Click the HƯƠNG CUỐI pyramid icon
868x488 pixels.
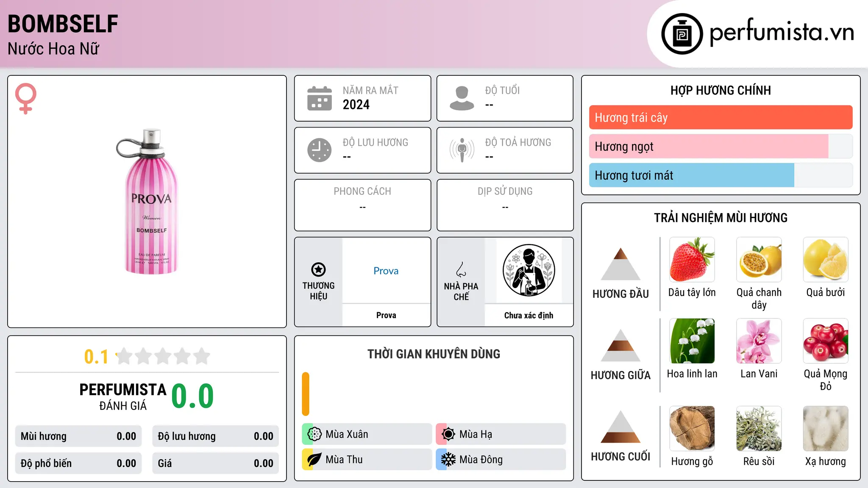(620, 427)
